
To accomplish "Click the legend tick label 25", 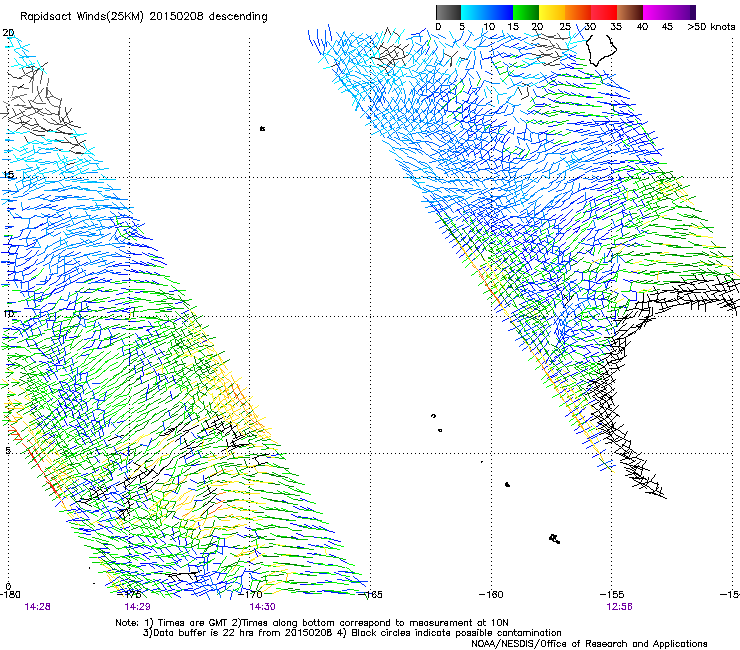I will click(564, 27).
